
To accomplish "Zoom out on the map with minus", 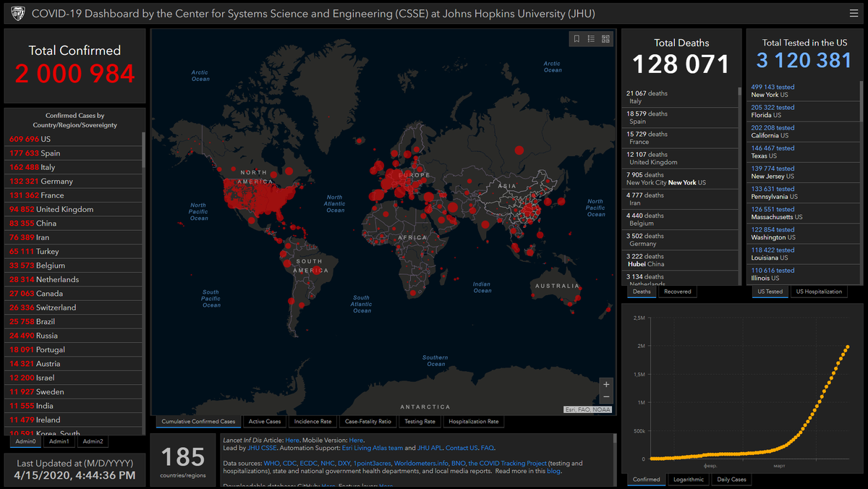I will tap(606, 397).
